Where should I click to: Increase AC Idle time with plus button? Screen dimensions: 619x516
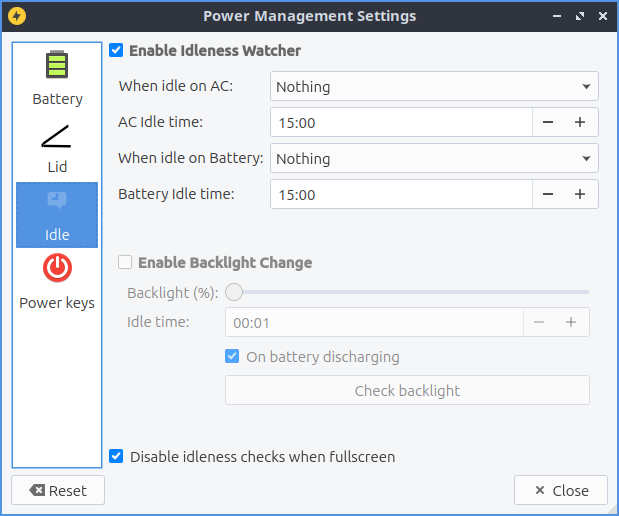pyautogui.click(x=579, y=122)
